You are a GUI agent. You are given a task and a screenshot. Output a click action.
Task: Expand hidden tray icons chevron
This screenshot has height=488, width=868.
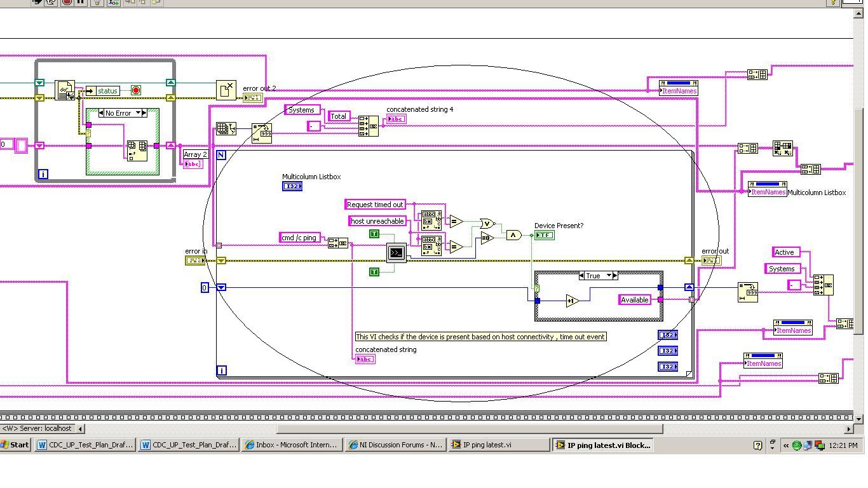pos(787,445)
